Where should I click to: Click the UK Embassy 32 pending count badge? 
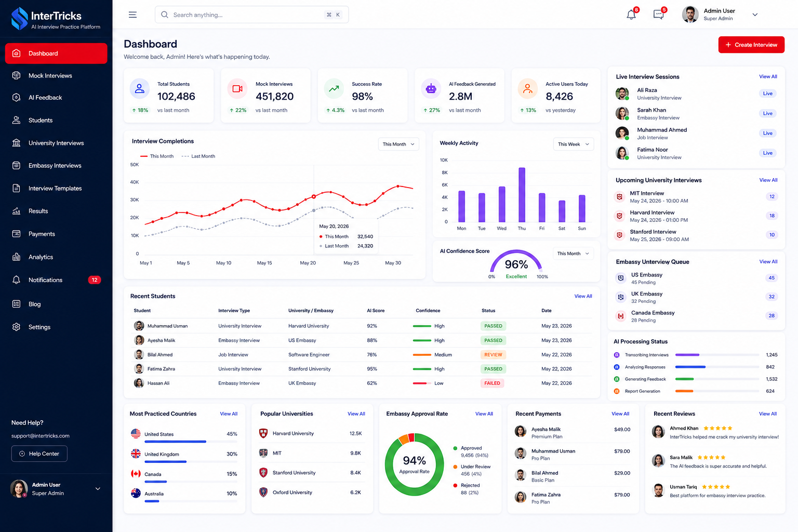pos(772,297)
